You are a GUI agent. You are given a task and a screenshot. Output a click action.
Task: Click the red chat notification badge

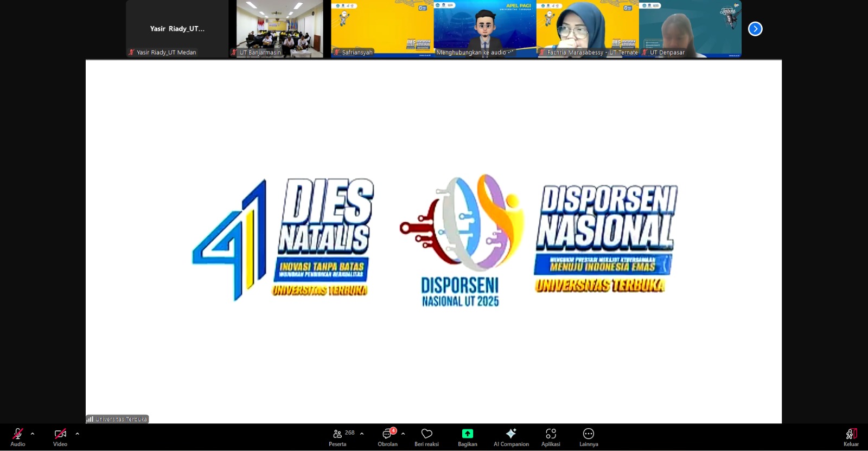point(393,430)
